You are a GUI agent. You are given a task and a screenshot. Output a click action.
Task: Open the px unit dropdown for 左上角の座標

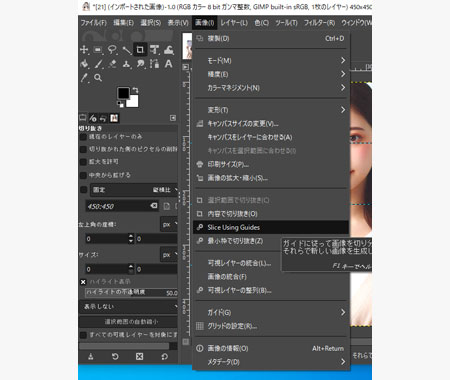169,224
